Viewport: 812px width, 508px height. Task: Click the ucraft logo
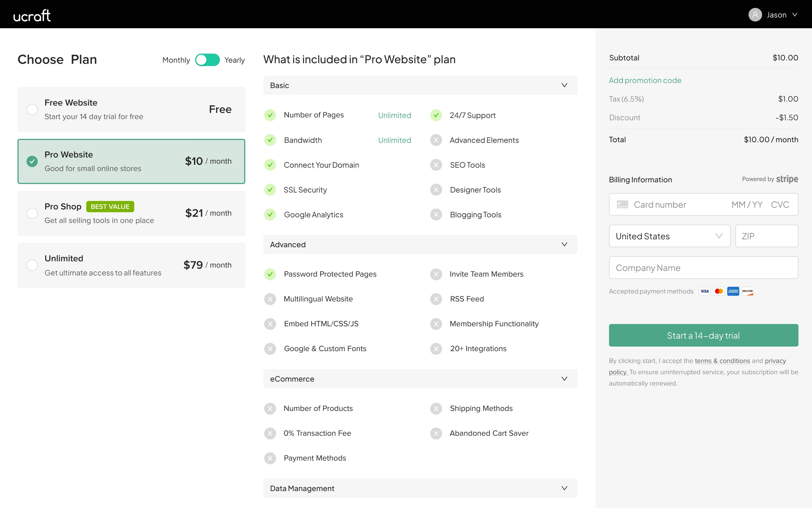[x=32, y=16]
